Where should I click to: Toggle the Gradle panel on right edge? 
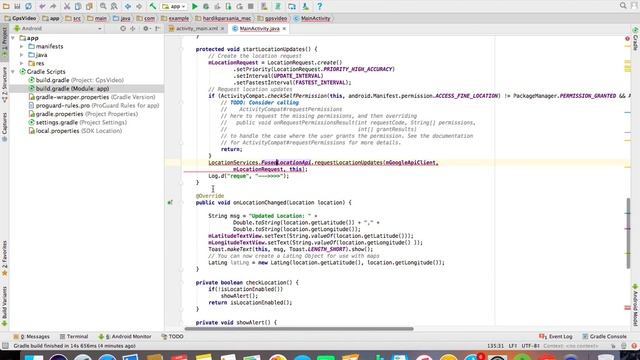[636, 39]
